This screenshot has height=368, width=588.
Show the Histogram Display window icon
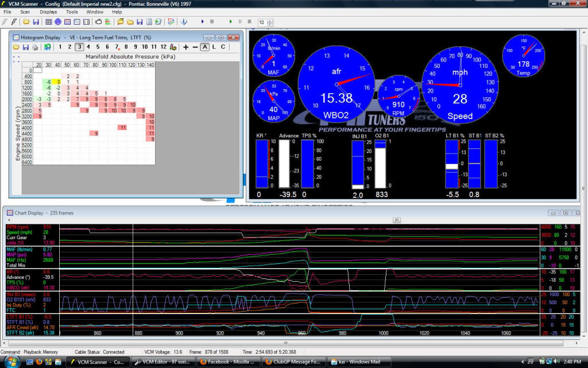(x=77, y=22)
